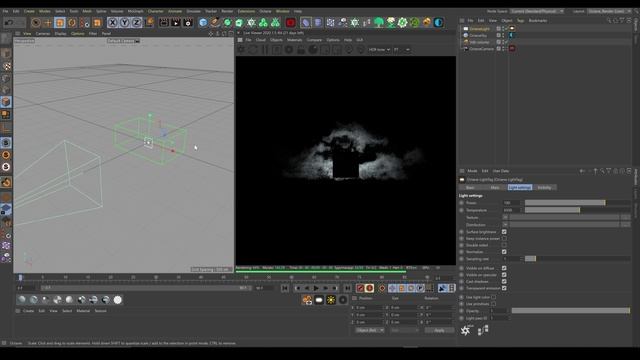The width and height of the screenshot is (640, 360).
Task: Toggle Surface brightness checkbox
Action: tap(504, 232)
